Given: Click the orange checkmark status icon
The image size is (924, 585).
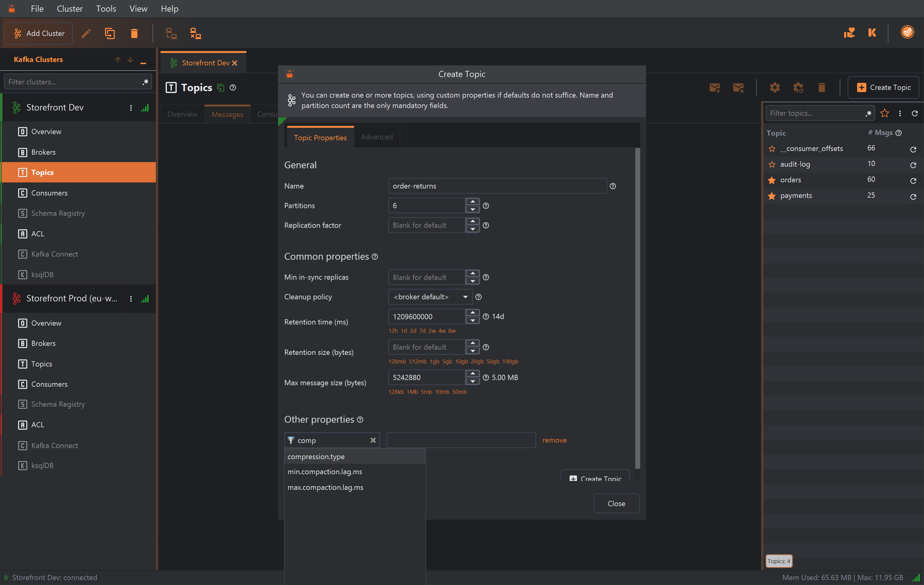Looking at the screenshot, I should 907,32.
